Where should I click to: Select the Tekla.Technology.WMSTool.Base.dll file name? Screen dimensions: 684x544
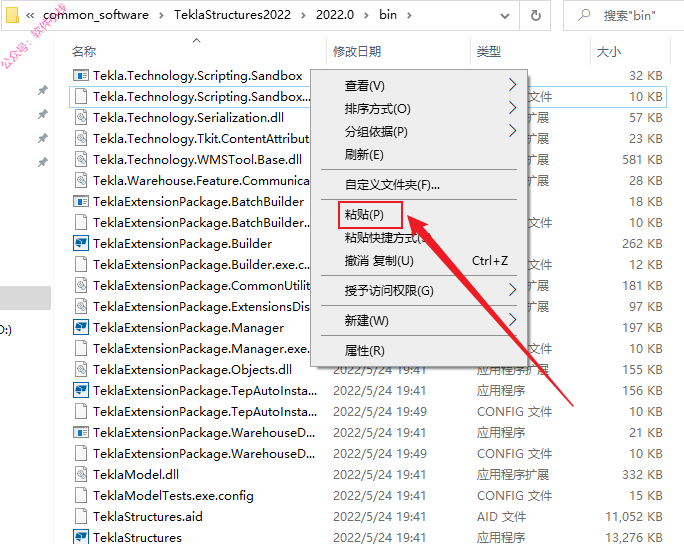(197, 159)
